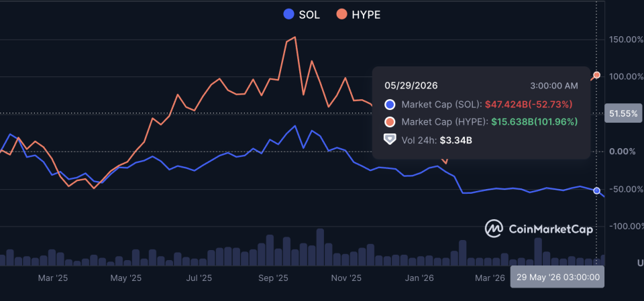The image size is (644, 301).
Task: Click the 0.00% y-axis label
Action: (x=622, y=152)
